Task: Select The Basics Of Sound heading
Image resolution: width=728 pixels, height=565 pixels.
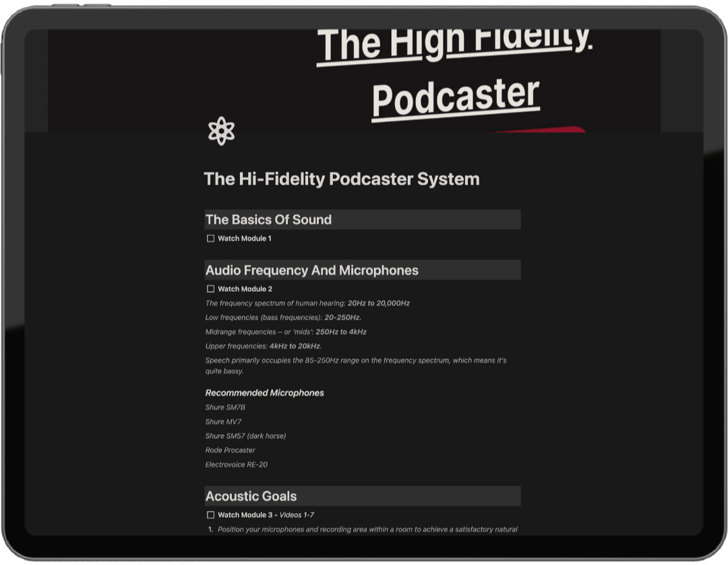Action: tap(268, 220)
